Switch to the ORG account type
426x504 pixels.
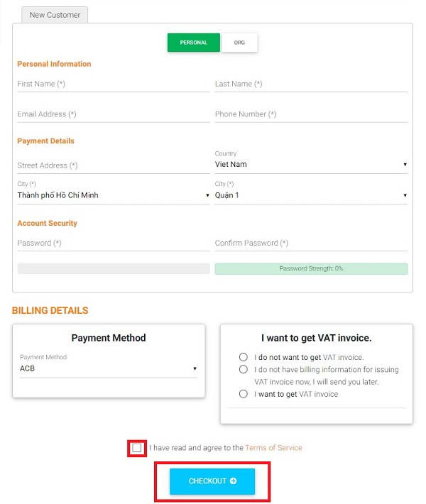pyautogui.click(x=239, y=43)
